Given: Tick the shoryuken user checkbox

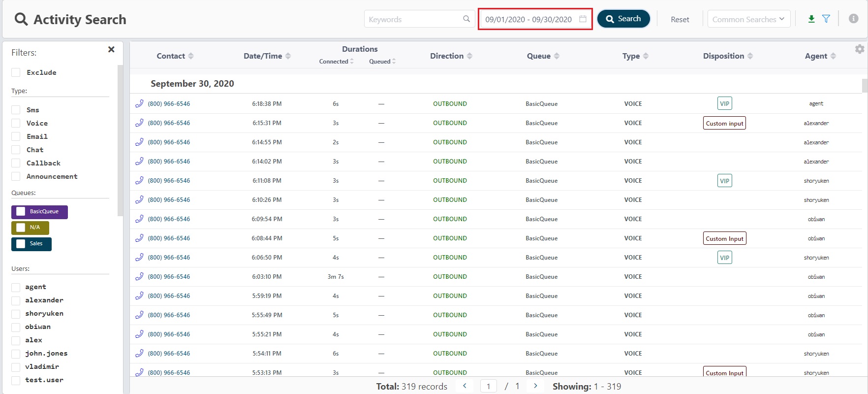Looking at the screenshot, I should click(16, 314).
